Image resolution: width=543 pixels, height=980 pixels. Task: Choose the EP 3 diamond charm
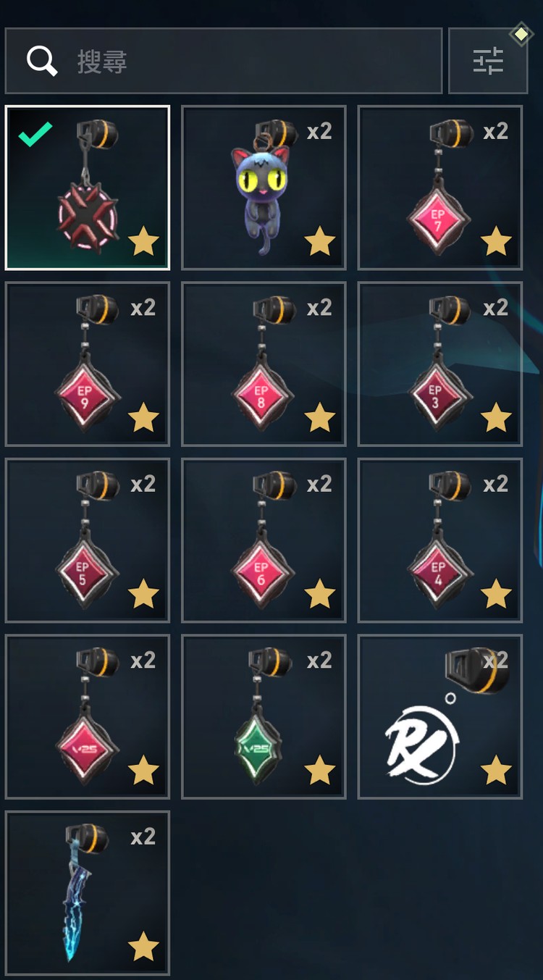(439, 364)
